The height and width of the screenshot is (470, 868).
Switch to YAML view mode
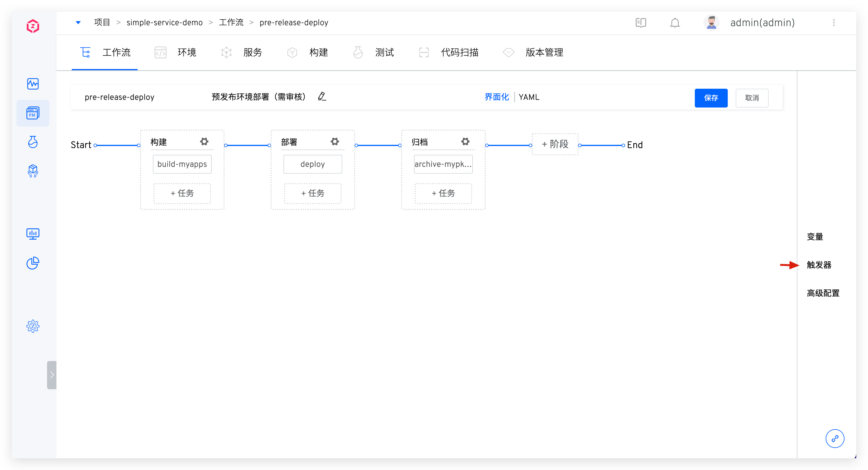[529, 97]
